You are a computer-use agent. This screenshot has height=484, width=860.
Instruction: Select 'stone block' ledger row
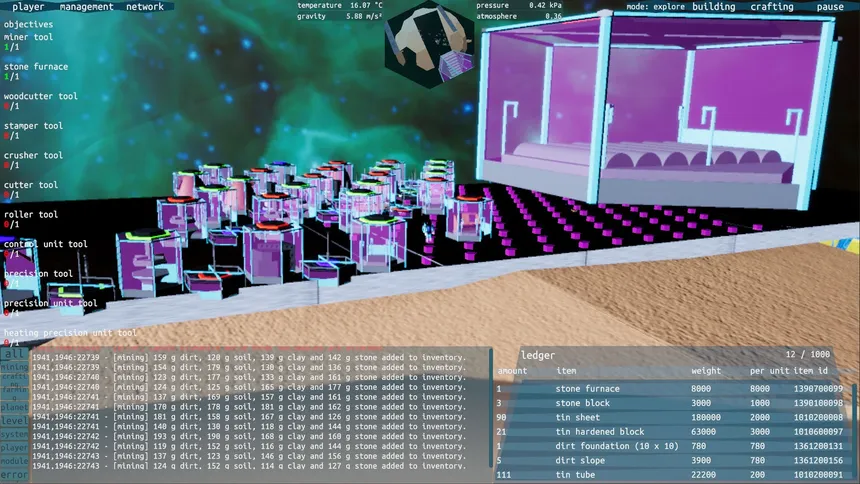(671, 403)
